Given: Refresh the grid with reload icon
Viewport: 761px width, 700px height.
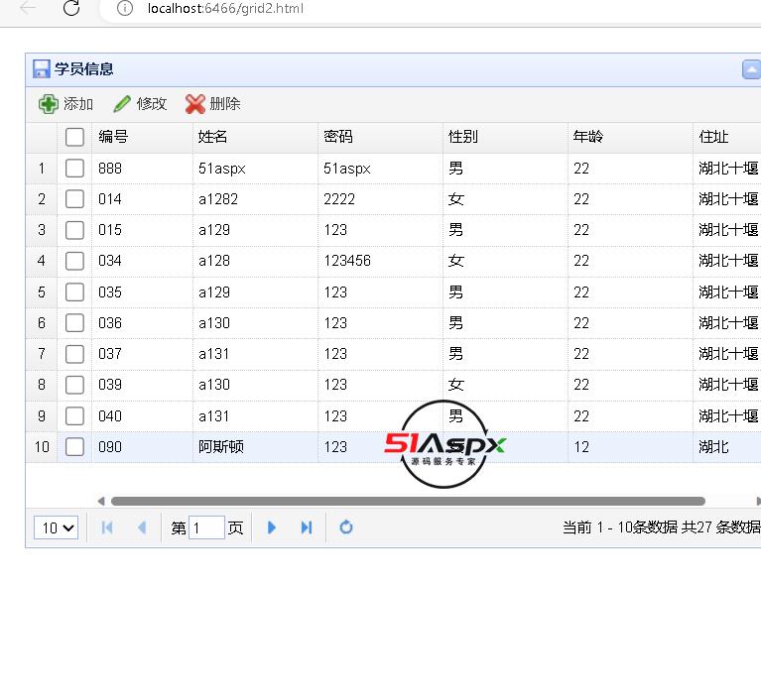Looking at the screenshot, I should pos(346,527).
